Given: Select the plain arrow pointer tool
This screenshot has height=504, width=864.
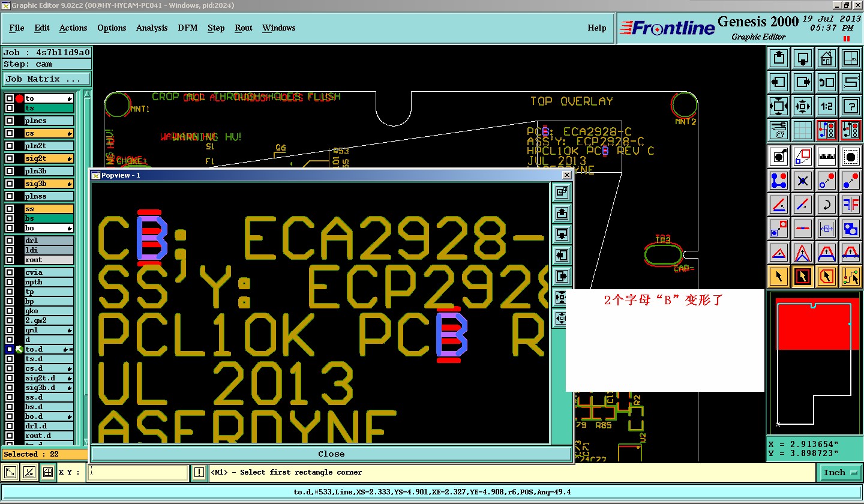Looking at the screenshot, I should coord(779,277).
